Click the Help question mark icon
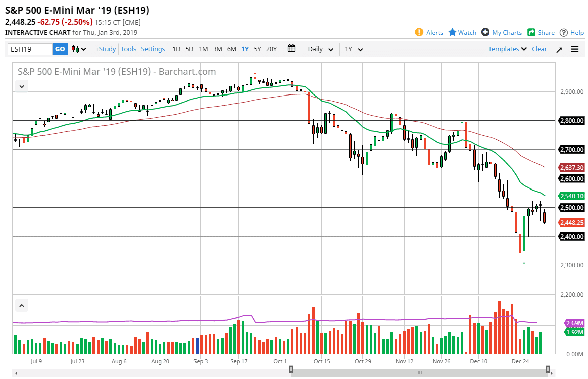Screen dimensions: 588x379 (564, 32)
